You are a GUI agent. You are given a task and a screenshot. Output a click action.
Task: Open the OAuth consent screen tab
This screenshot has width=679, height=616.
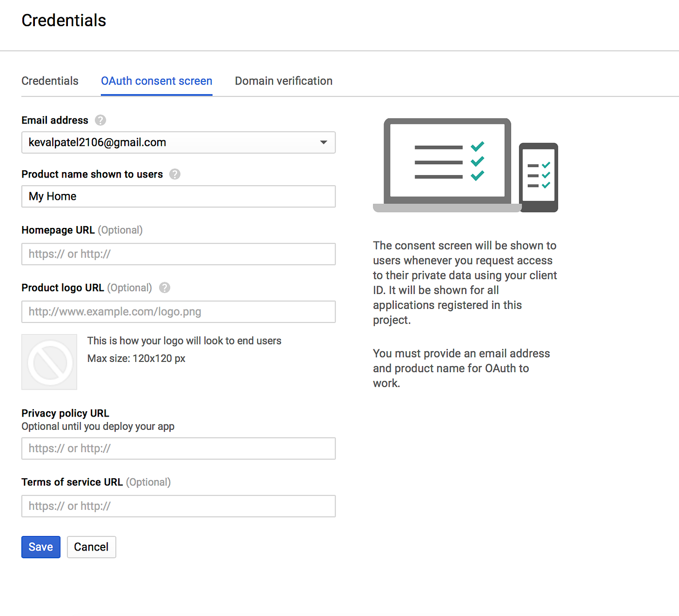click(157, 81)
